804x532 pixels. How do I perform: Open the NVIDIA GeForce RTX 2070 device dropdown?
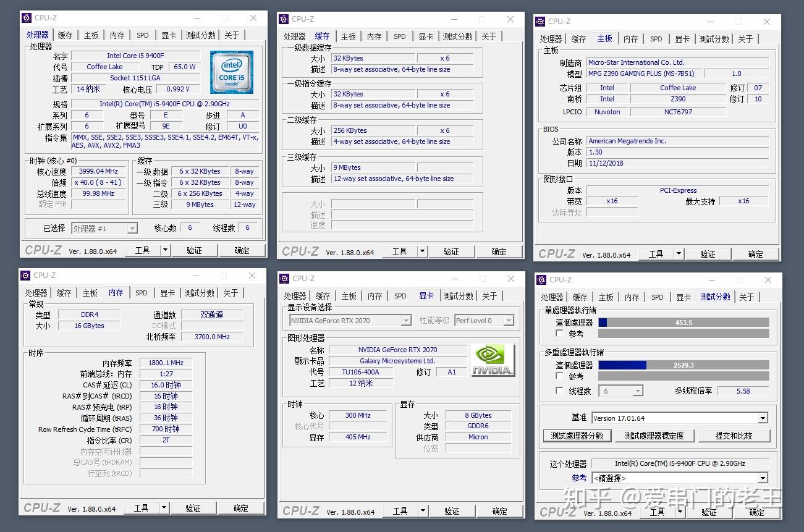[x=407, y=320]
